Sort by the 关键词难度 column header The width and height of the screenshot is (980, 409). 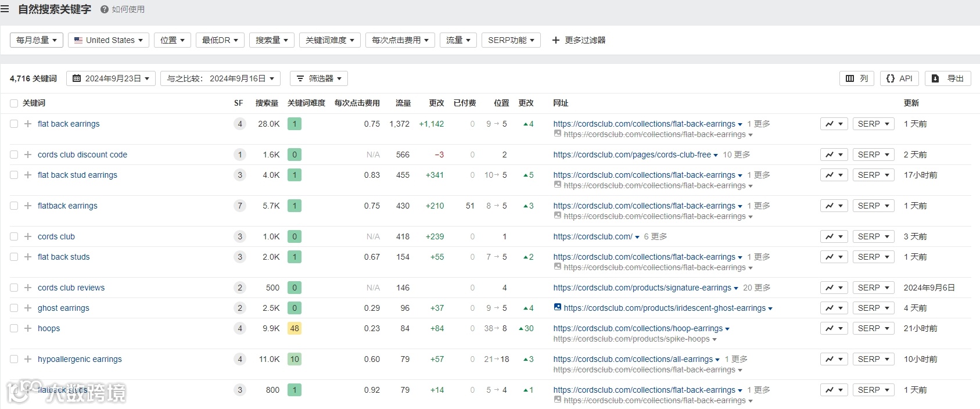306,103
